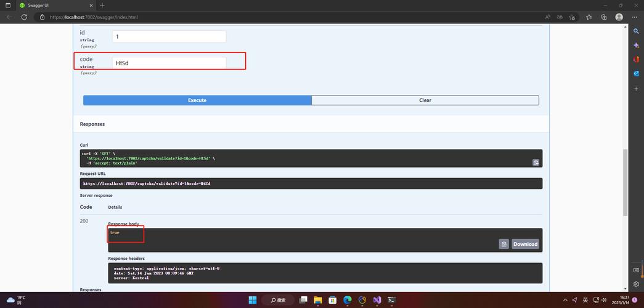Image resolution: width=644 pixels, height=308 pixels.
Task: Click the 200 response code
Action: pyautogui.click(x=84, y=221)
